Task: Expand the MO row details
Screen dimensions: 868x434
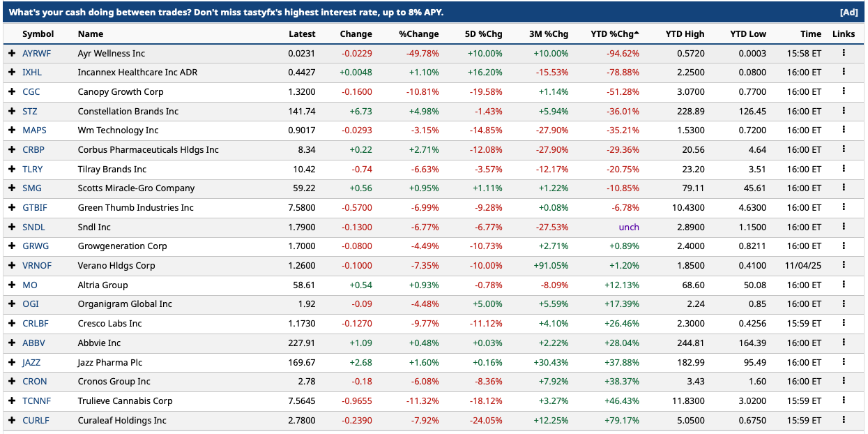Action: point(12,285)
